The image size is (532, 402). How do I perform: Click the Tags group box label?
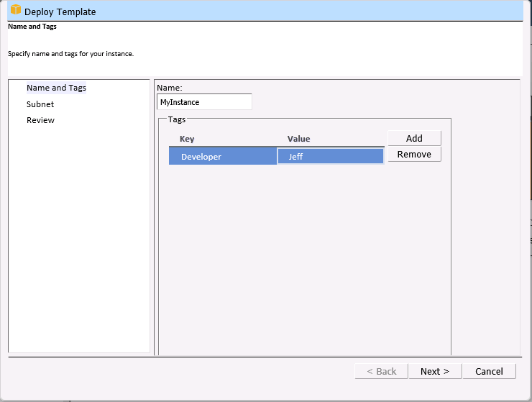(177, 119)
